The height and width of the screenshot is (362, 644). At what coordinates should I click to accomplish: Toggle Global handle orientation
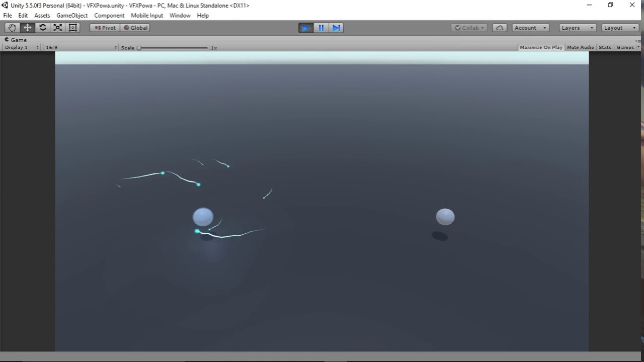point(135,28)
